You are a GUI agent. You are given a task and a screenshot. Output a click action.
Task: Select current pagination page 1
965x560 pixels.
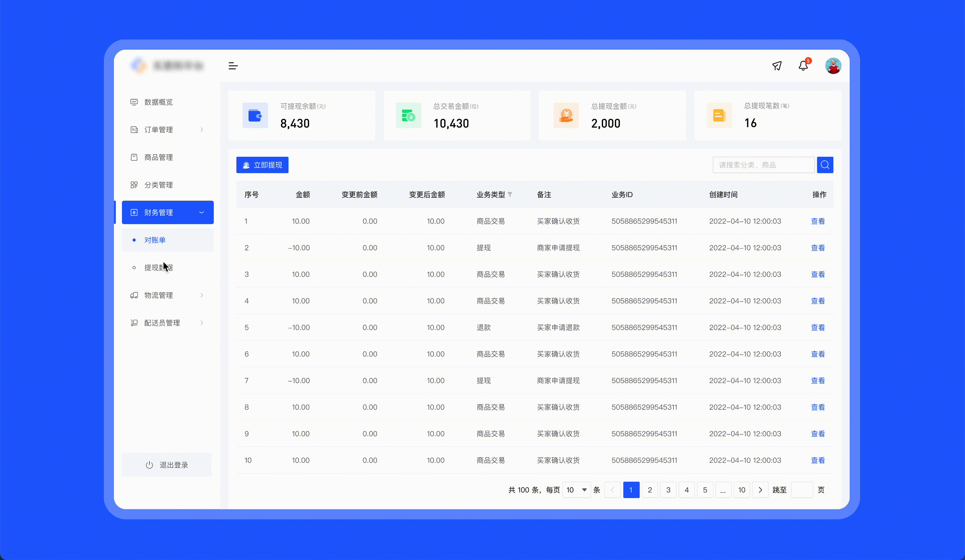pyautogui.click(x=631, y=490)
